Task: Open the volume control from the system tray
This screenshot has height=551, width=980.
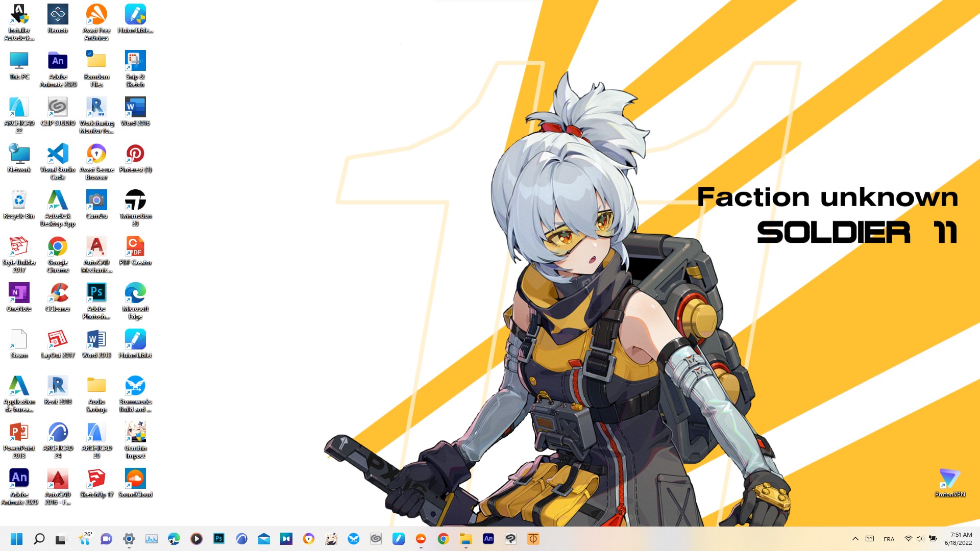Action: (920, 539)
